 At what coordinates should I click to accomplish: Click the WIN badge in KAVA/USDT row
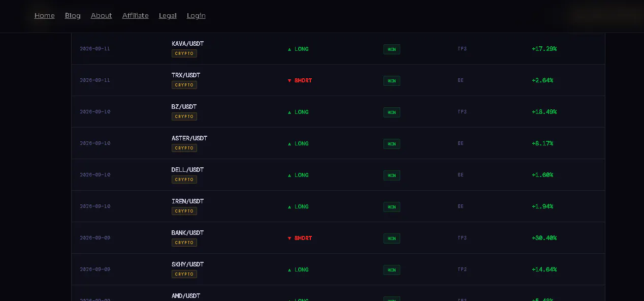click(392, 49)
